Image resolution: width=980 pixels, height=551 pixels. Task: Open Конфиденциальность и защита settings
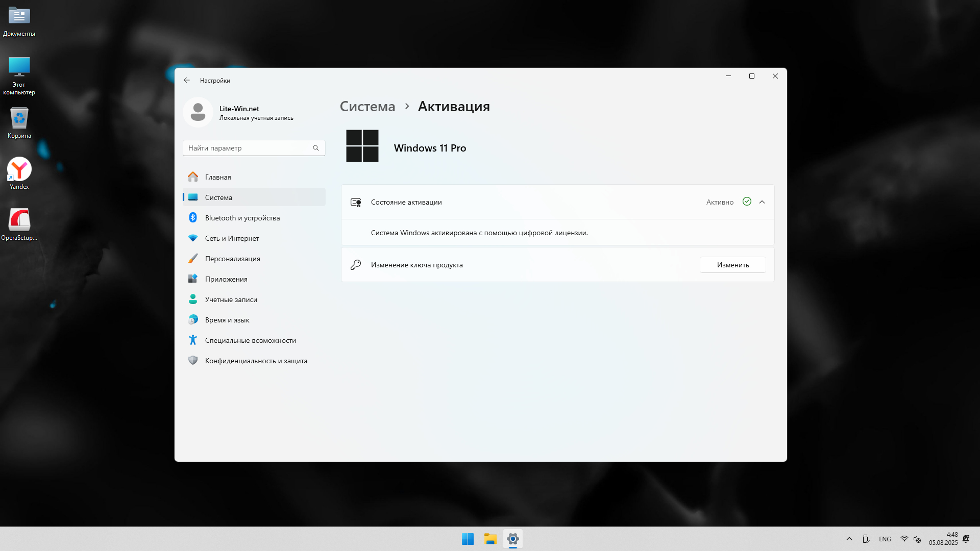[256, 361]
